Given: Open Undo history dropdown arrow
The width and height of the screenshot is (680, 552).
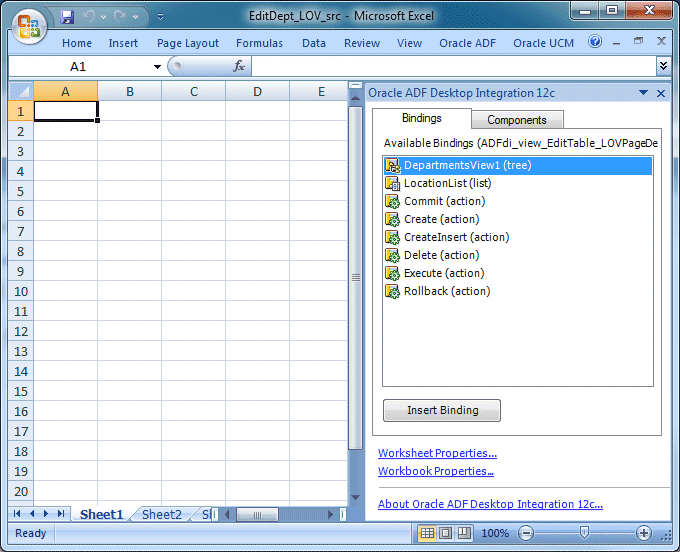Looking at the screenshot, I should coord(103,17).
